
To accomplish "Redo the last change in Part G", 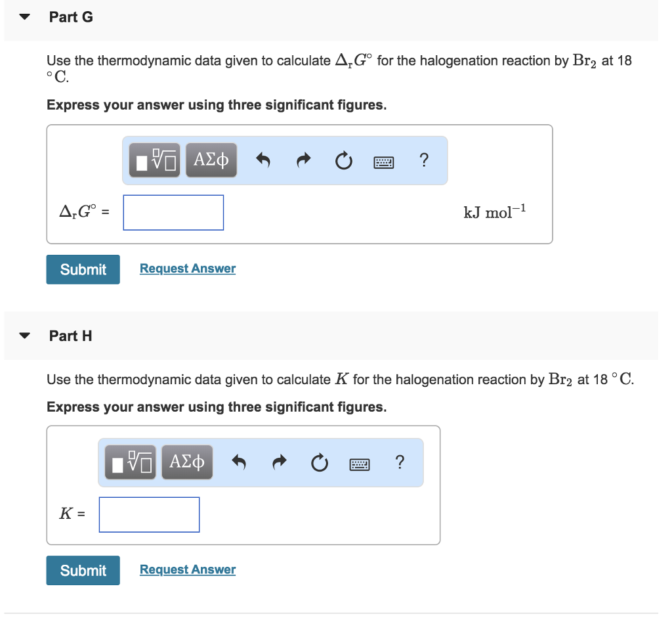I will point(303,160).
